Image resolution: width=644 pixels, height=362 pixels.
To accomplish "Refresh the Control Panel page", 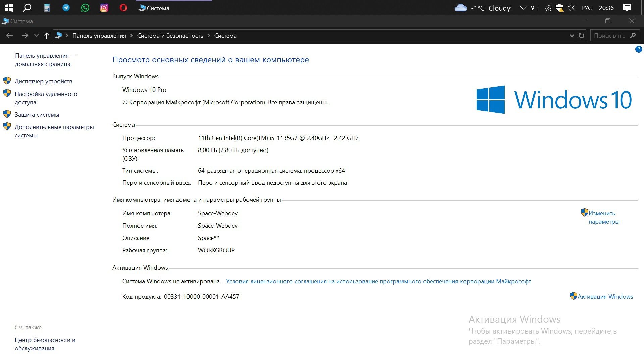I will [x=582, y=36].
